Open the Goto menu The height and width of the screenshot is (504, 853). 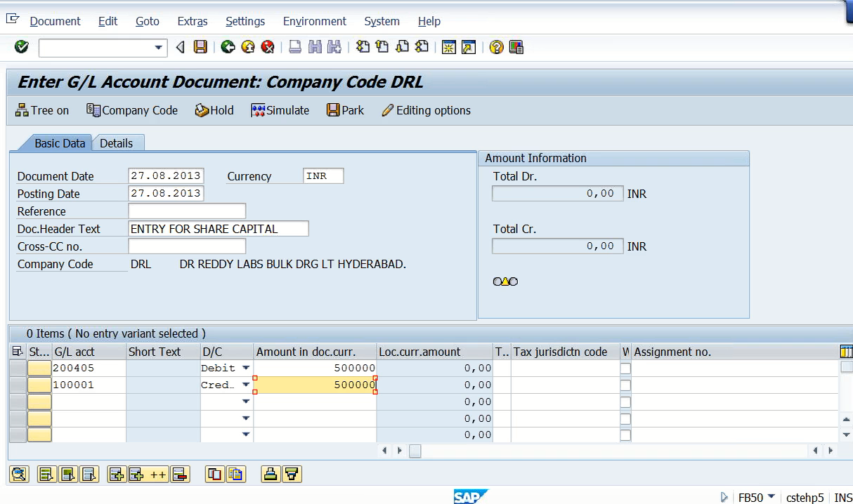[148, 21]
